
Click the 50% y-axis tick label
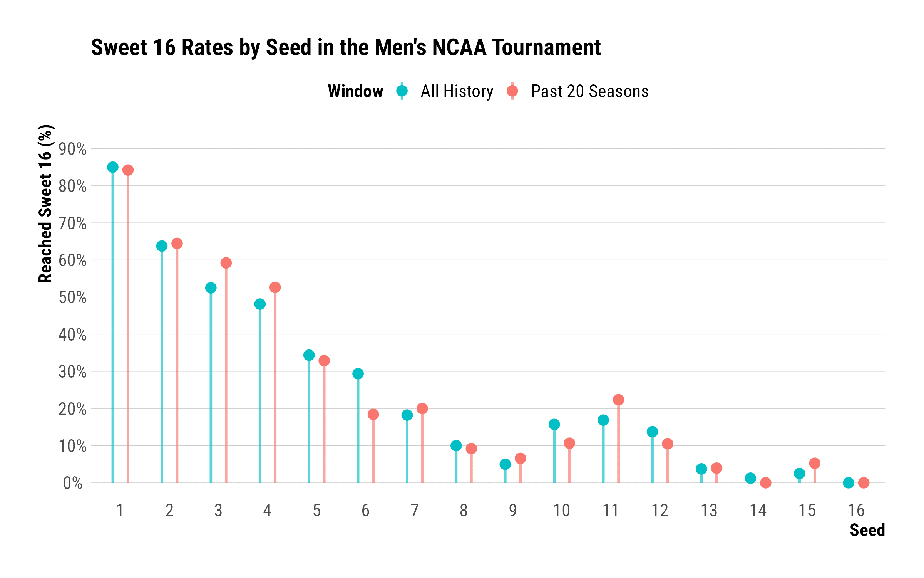[x=73, y=297]
